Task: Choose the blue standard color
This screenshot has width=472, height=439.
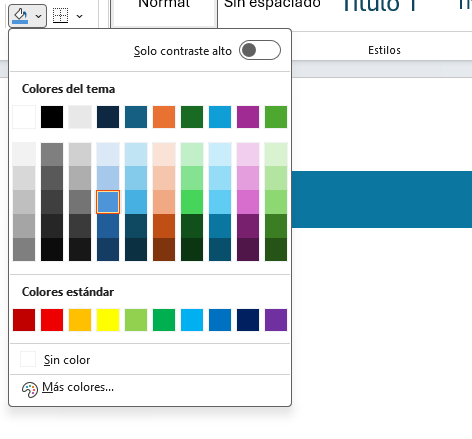Action: [220, 320]
